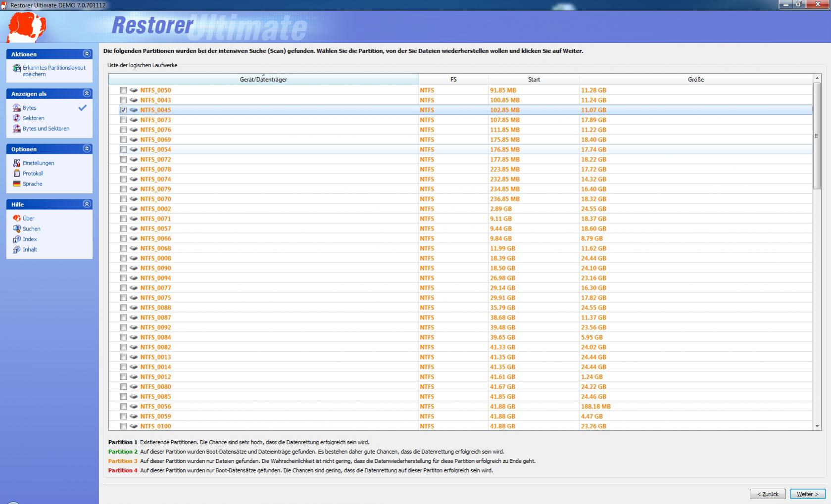Uncheck the NTFS_0045 partition checkbox
Screen dimensions: 831x504
click(123, 110)
